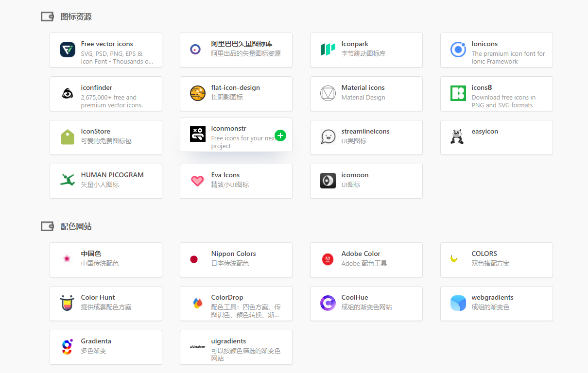The height and width of the screenshot is (373, 588).
Task: Open the Iconpark title link
Action: click(355, 44)
